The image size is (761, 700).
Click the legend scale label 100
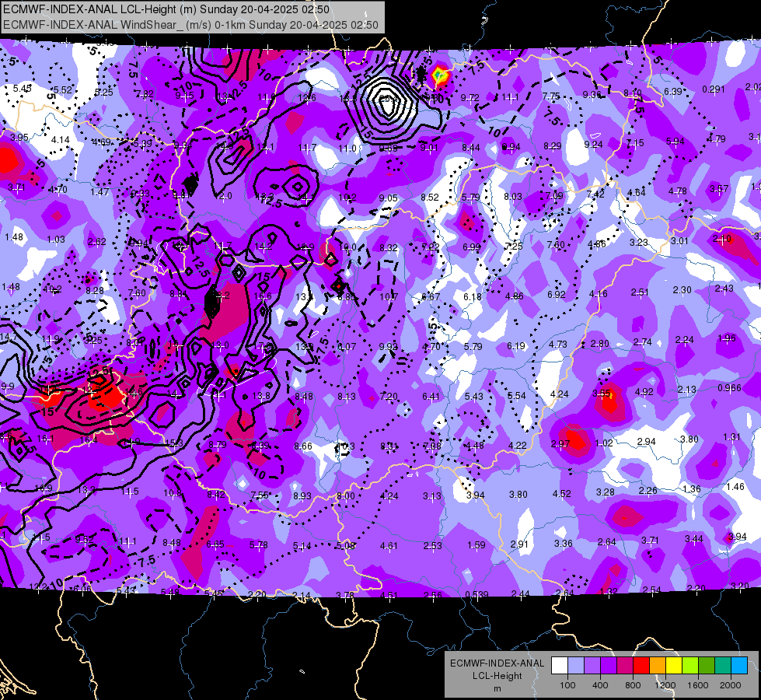click(567, 685)
